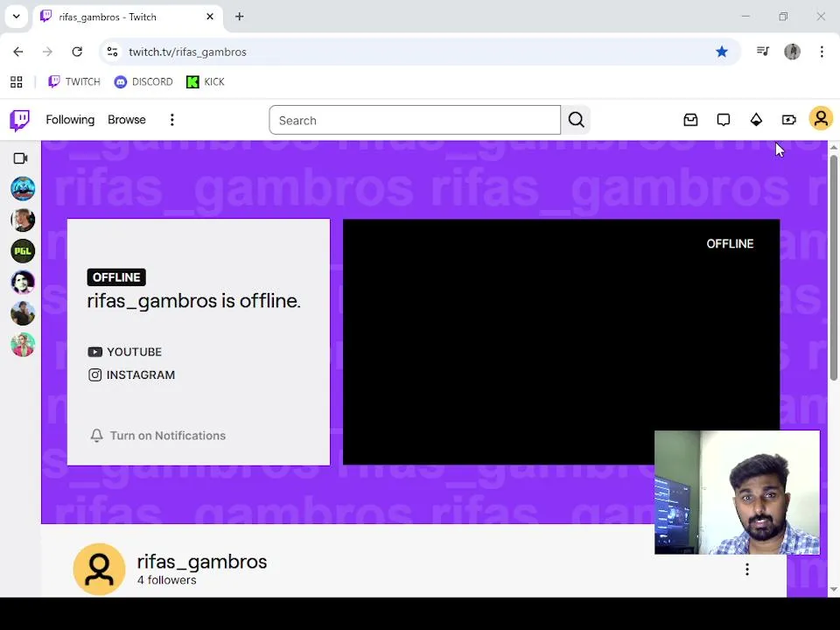
Task: Click the "rifas_gambros is offline." text
Action: point(193,301)
